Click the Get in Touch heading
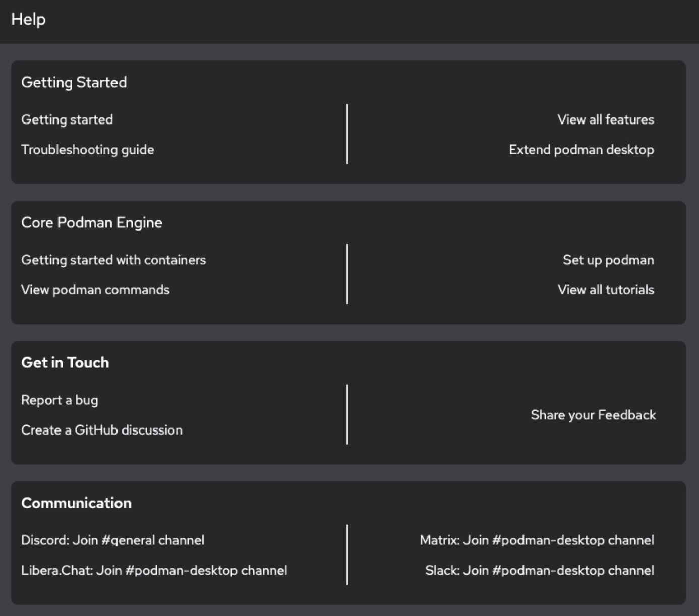The image size is (699, 616). coord(65,362)
